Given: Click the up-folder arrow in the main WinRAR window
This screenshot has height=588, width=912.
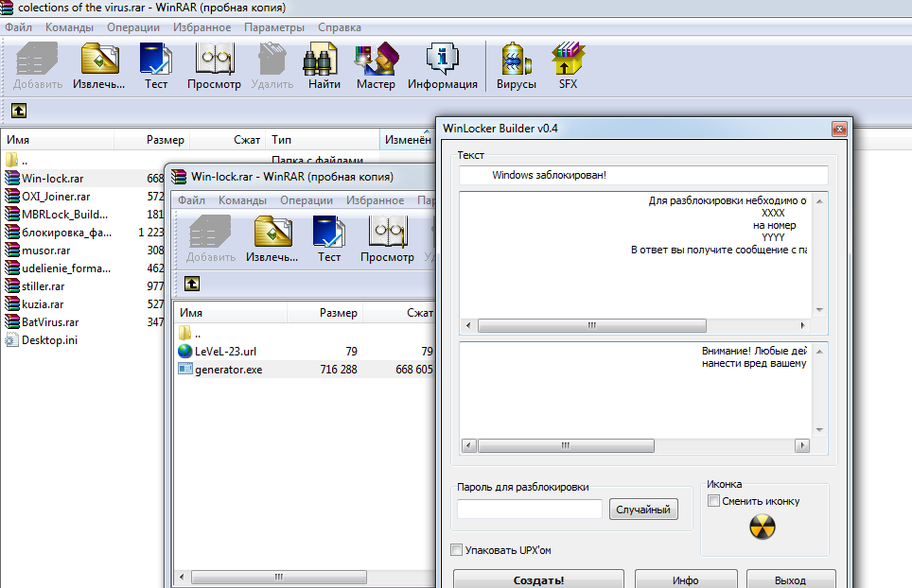Looking at the screenshot, I should click(19, 111).
